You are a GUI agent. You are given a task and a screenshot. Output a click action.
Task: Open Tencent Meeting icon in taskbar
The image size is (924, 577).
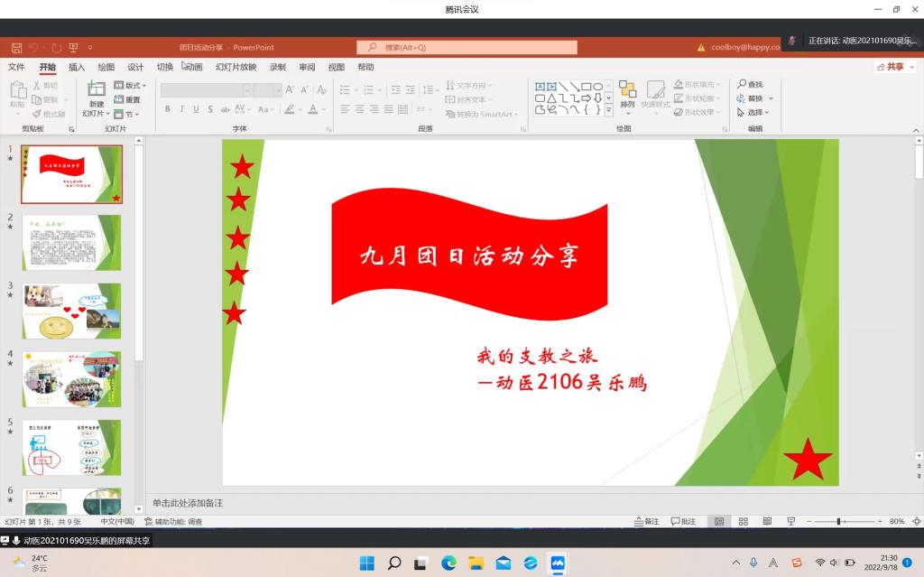click(559, 563)
